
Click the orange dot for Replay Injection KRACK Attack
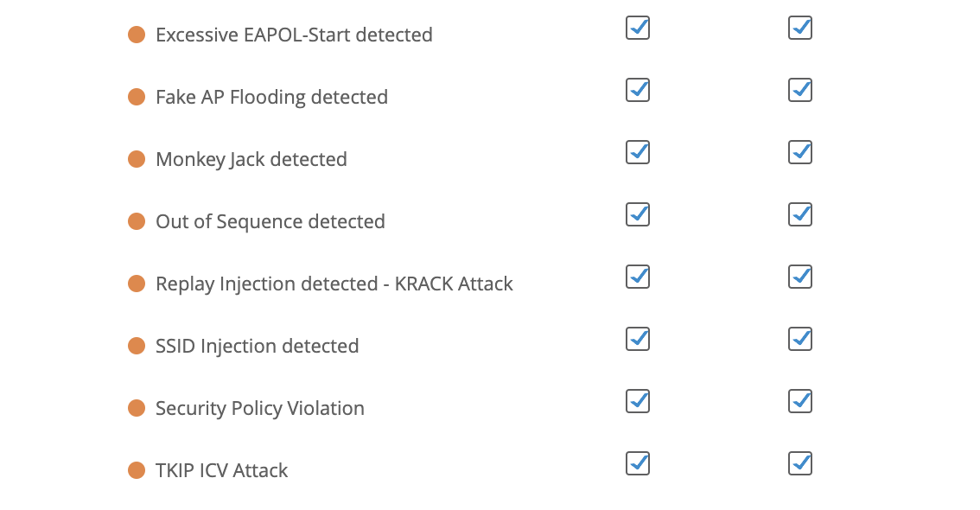point(137,284)
